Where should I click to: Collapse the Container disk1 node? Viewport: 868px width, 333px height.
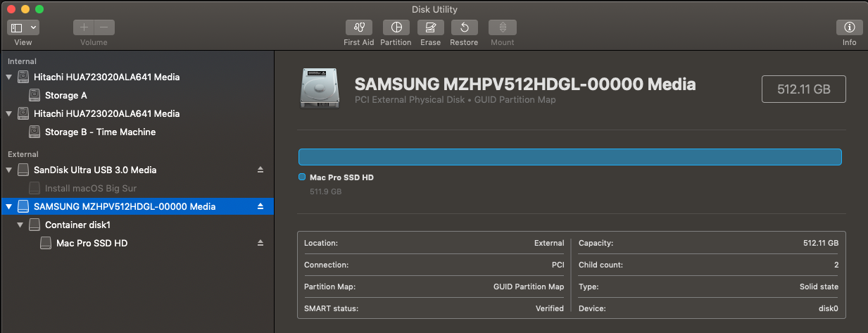point(20,225)
